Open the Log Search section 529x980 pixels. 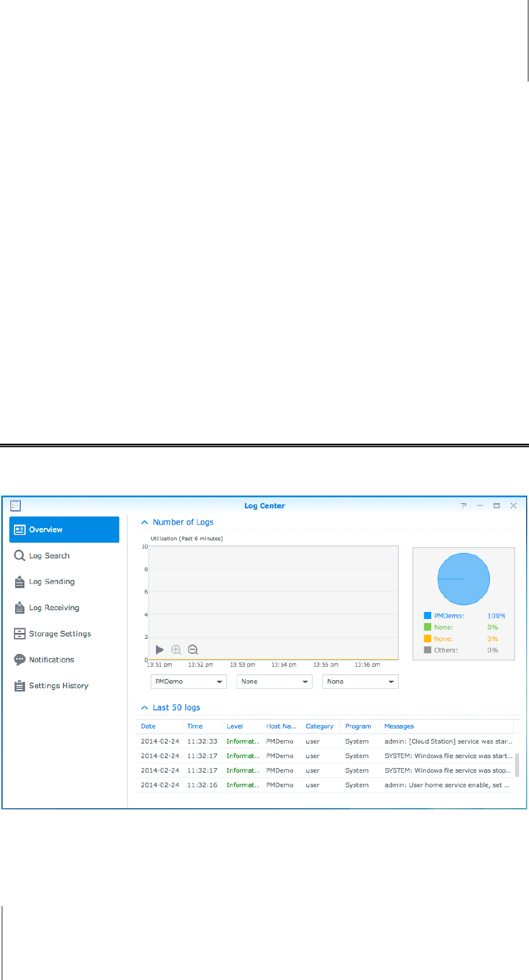point(64,556)
